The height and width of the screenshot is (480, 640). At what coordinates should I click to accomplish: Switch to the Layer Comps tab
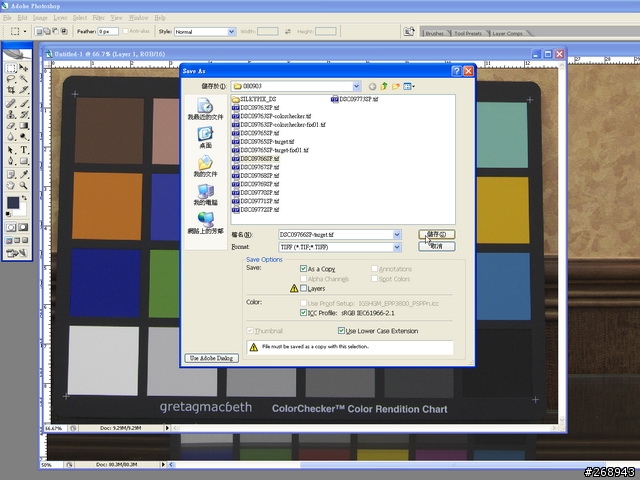[507, 33]
